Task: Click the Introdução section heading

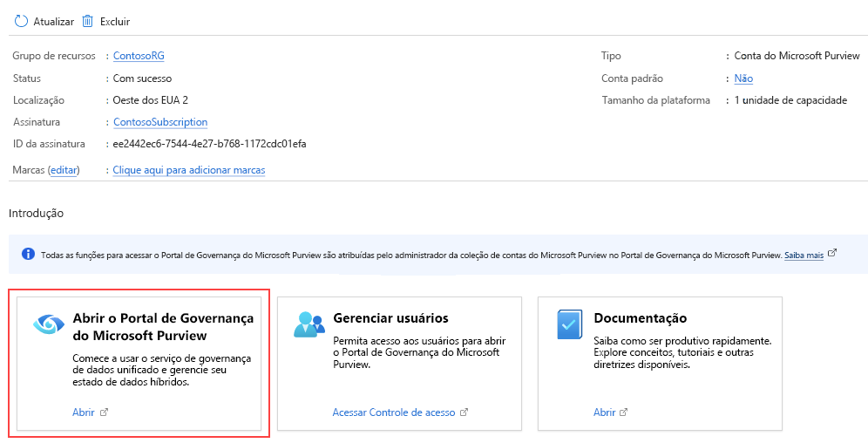Action: [36, 213]
